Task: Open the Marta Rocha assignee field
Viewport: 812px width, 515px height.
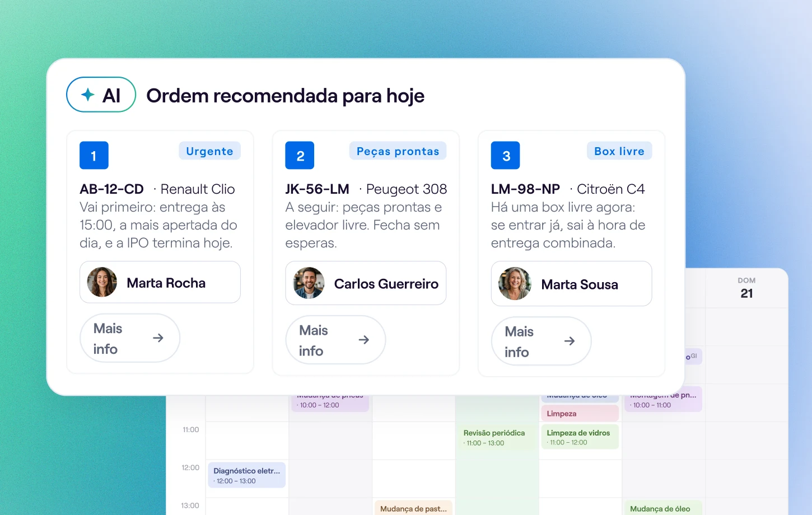Action: tap(160, 282)
